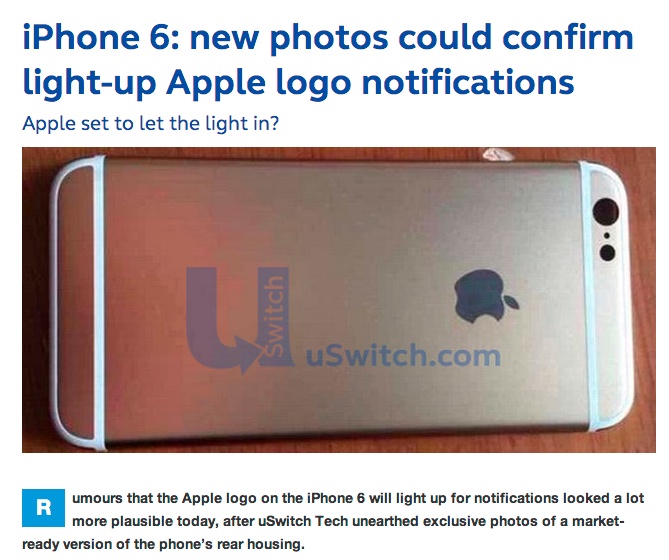Open the "iPhone 6: new photos could confirm" headline
The image size is (669, 560).
tap(328, 38)
